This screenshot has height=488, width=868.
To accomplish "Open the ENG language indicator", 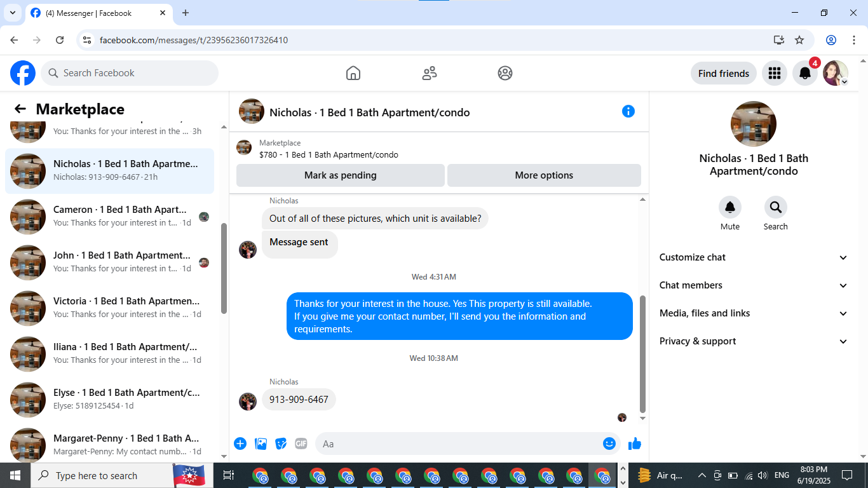I will coord(782,475).
